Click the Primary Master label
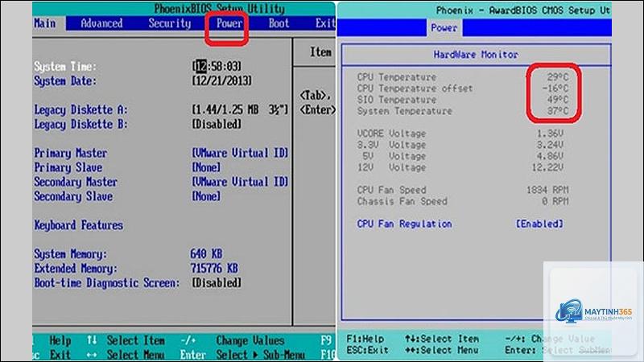Viewport: 644px width, 362px height. point(70,153)
